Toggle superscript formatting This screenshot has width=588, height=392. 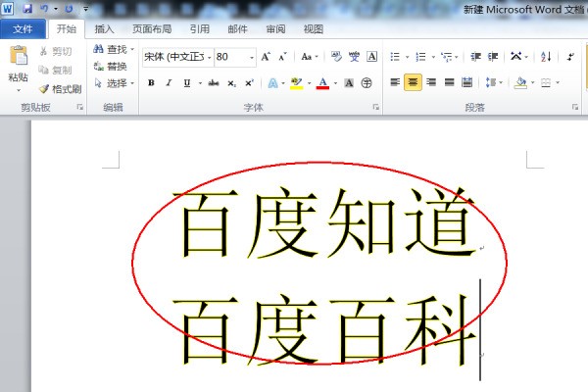click(249, 83)
